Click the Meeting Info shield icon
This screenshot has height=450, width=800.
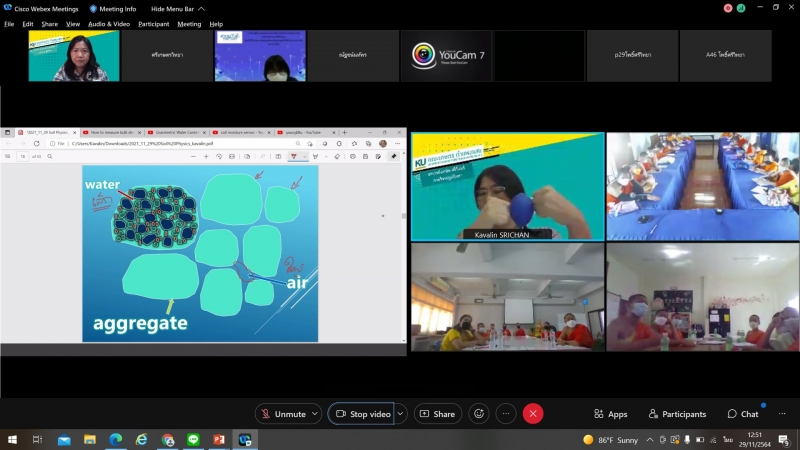pyautogui.click(x=94, y=8)
